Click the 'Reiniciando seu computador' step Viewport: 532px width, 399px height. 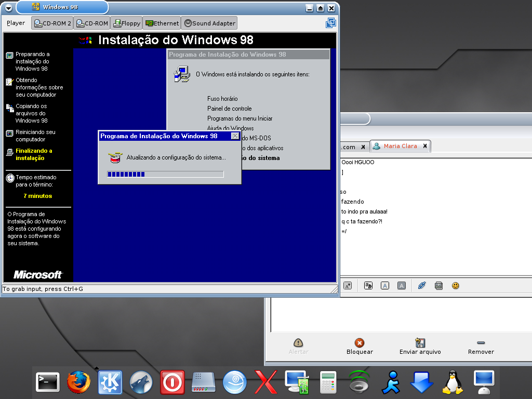pos(35,136)
